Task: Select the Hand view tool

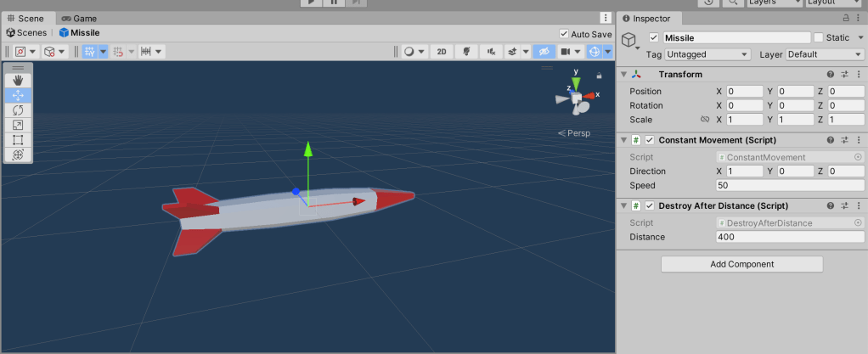Action: (18, 80)
